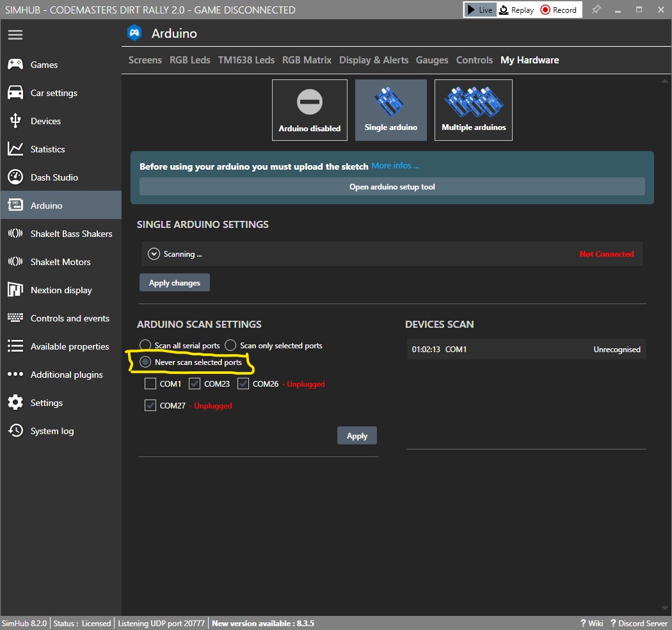The width and height of the screenshot is (672, 630).
Task: Open the Discord Server link
Action: pos(639,623)
